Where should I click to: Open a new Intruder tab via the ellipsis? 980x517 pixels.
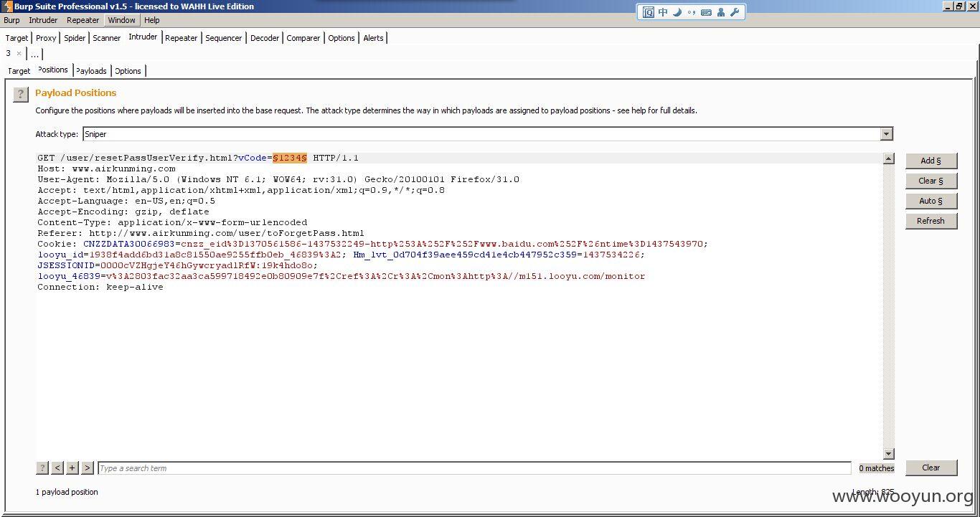34,54
